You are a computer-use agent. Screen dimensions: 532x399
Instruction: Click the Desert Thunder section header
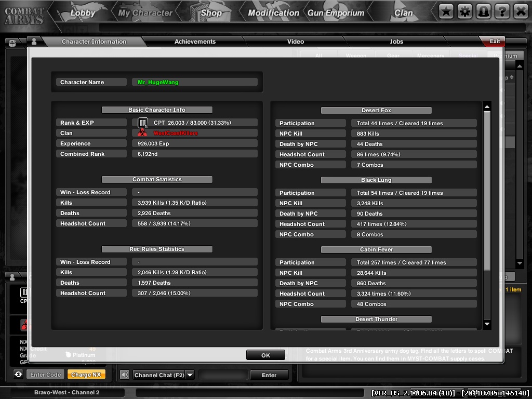(376, 319)
